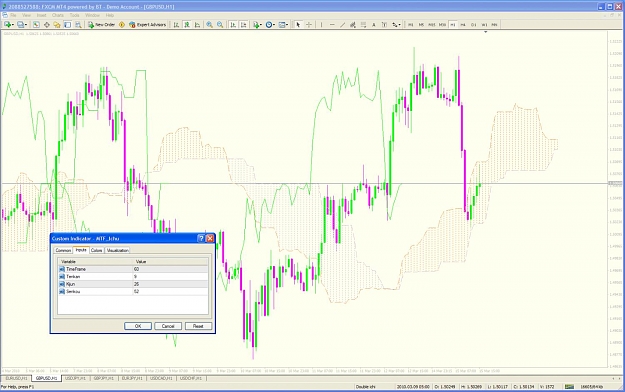This screenshot has height=392, width=625.
Task: Switch chart to MN timeframe
Action: pos(494,25)
